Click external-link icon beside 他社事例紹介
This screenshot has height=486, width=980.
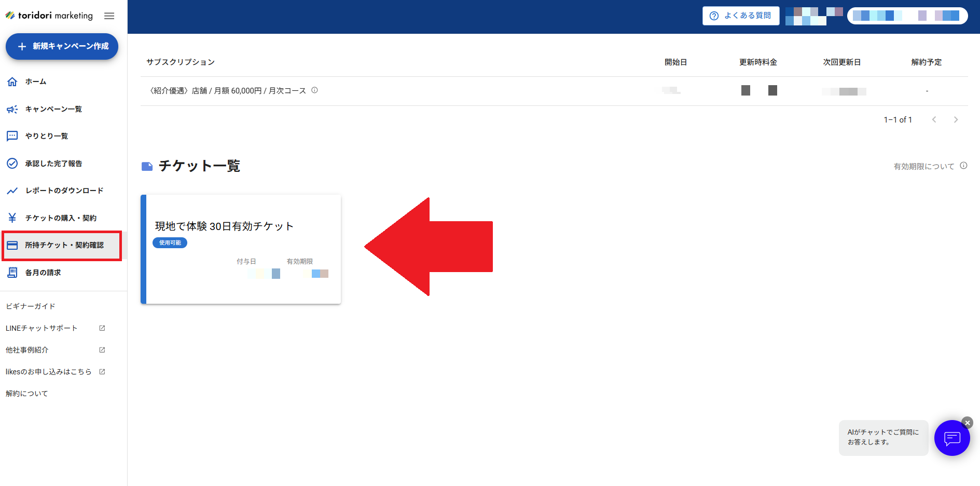pyautogui.click(x=102, y=350)
